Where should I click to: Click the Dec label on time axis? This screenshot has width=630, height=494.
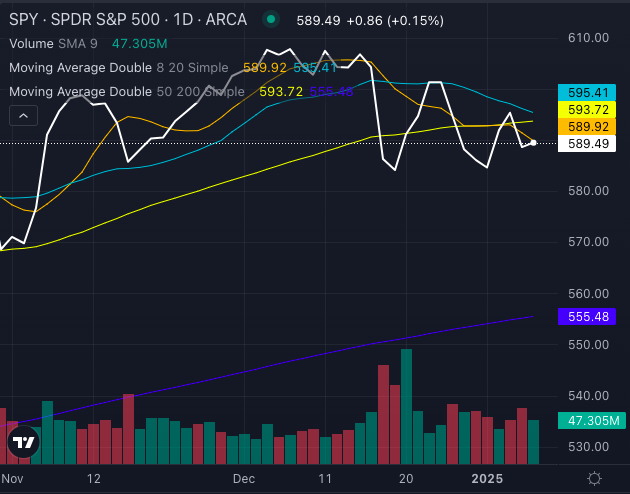point(246,479)
